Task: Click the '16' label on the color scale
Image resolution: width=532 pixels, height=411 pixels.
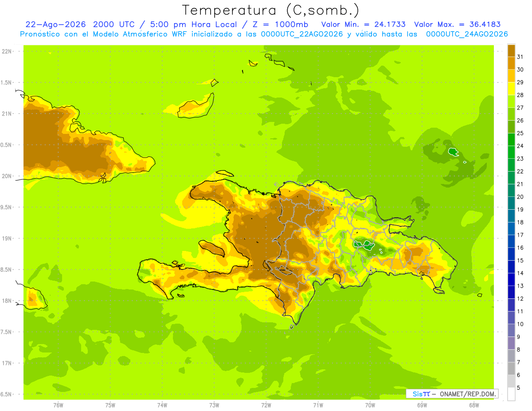Action: click(x=520, y=248)
